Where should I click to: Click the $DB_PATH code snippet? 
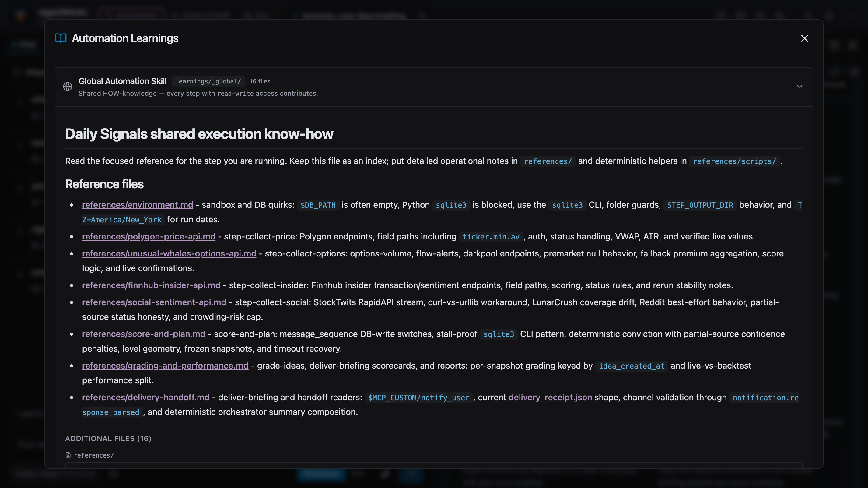point(318,205)
